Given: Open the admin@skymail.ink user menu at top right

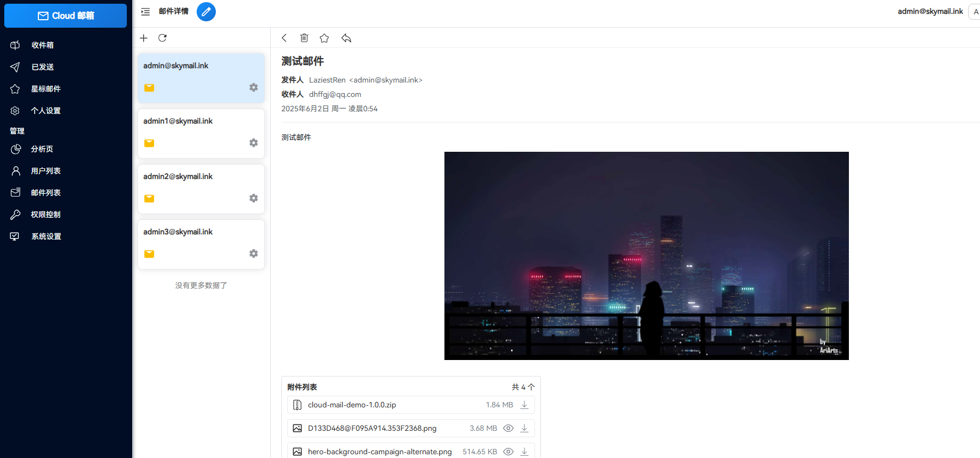Looking at the screenshot, I should (x=930, y=11).
